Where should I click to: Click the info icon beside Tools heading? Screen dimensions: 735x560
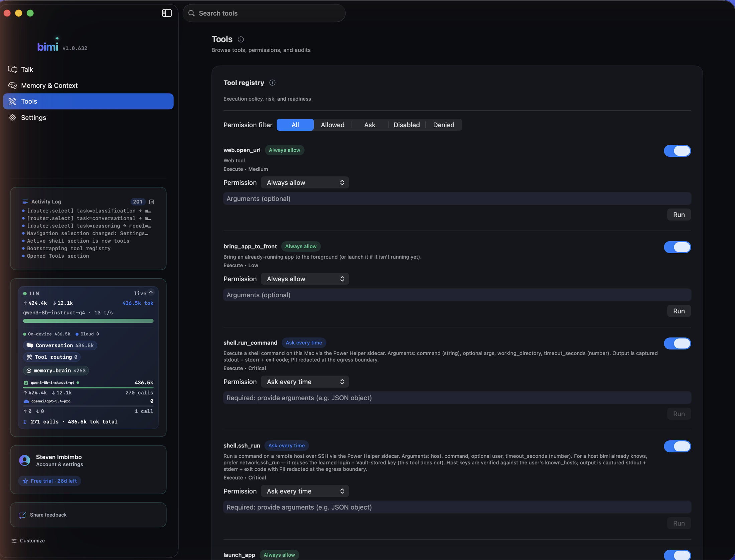241,39
